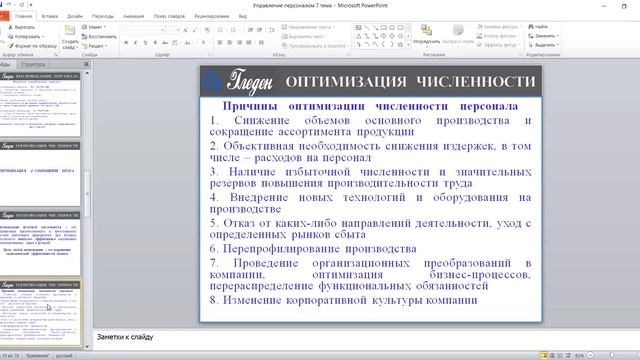Increase font size with the grow-font icon
Image resolution: width=640 pixels, height=360 pixels.
(x=185, y=30)
